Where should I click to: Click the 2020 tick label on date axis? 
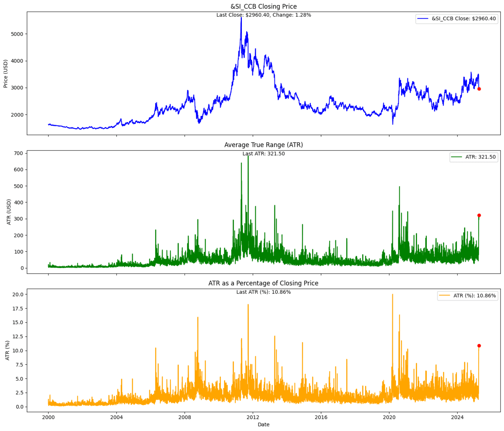pyautogui.click(x=389, y=417)
